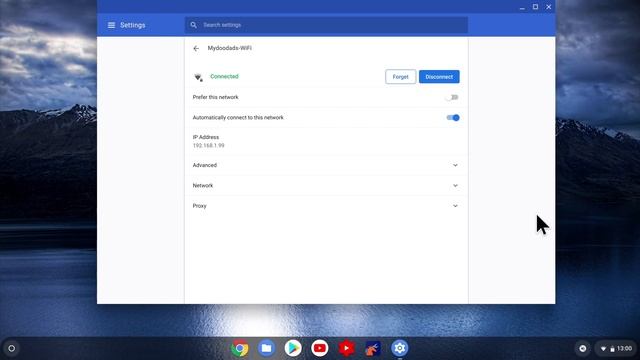
Task: Close the Settings window
Action: [549, 7]
